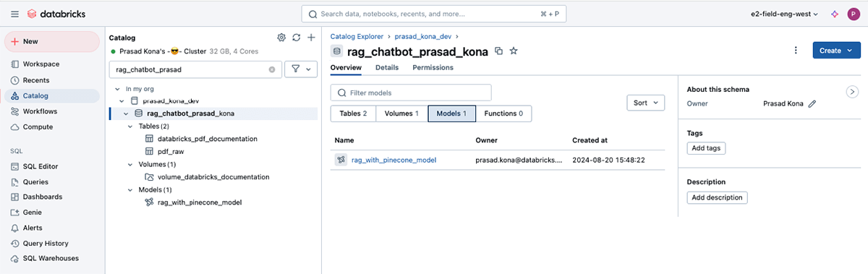This screenshot has height=274, width=868.
Task: Open the kebab menu beside Create
Action: point(796,50)
